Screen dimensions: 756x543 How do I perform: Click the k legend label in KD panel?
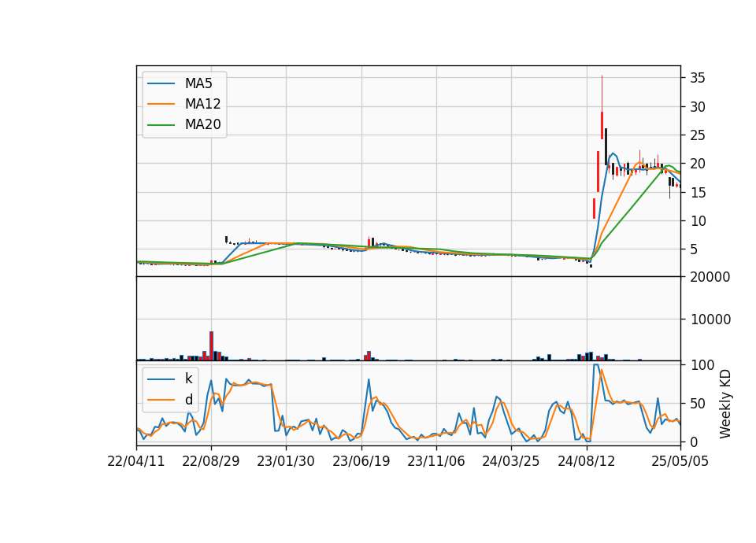188,379
